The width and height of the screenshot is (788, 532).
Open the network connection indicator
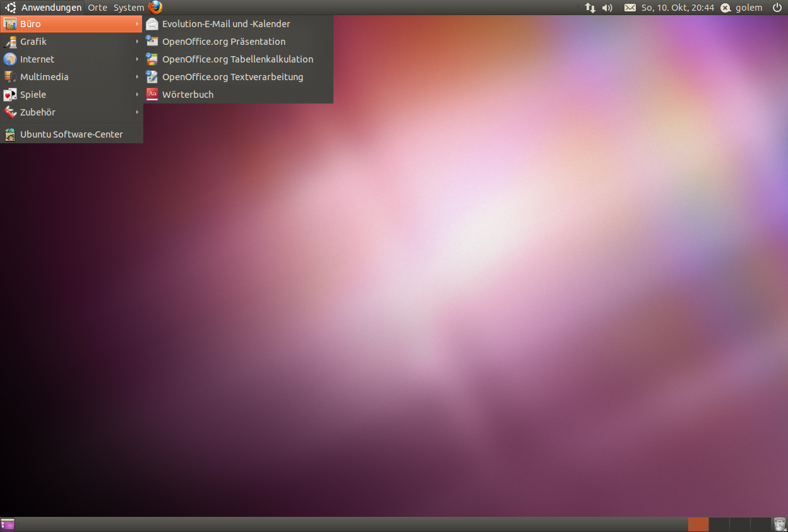[590, 8]
